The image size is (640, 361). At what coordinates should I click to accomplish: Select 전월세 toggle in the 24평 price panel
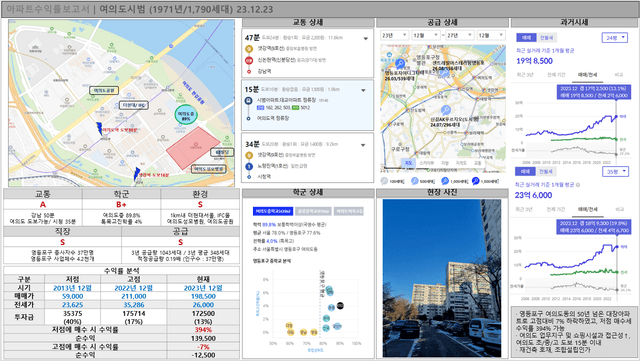point(546,38)
